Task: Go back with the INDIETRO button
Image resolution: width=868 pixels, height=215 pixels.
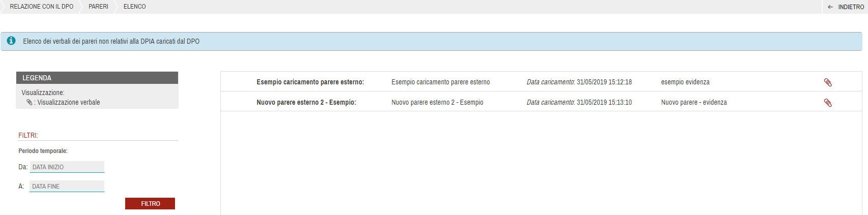Action: pos(846,7)
